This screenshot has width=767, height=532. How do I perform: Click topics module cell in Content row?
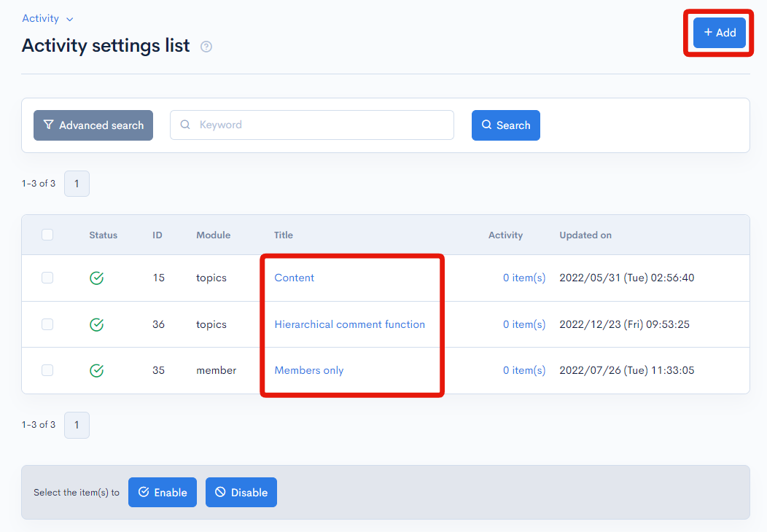[x=211, y=278]
